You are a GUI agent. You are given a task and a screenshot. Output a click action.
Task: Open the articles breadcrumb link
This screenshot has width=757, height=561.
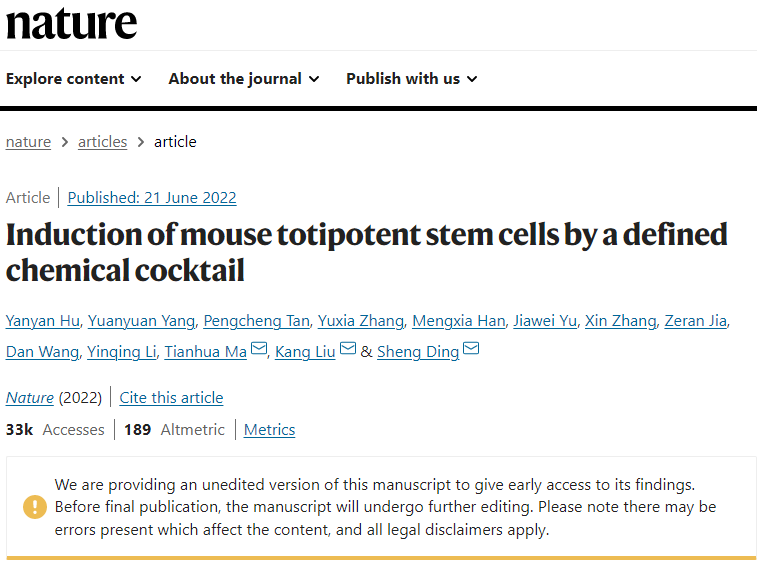(x=103, y=142)
